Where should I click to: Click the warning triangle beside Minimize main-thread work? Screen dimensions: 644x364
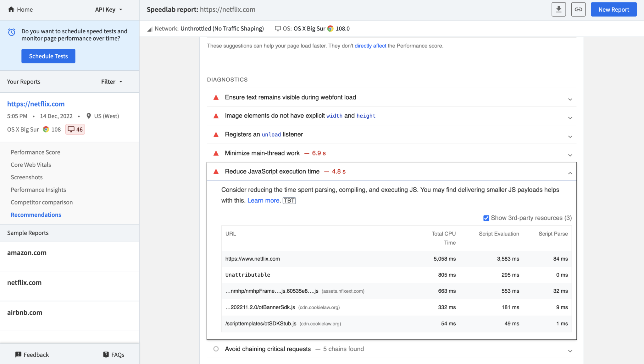pos(216,153)
